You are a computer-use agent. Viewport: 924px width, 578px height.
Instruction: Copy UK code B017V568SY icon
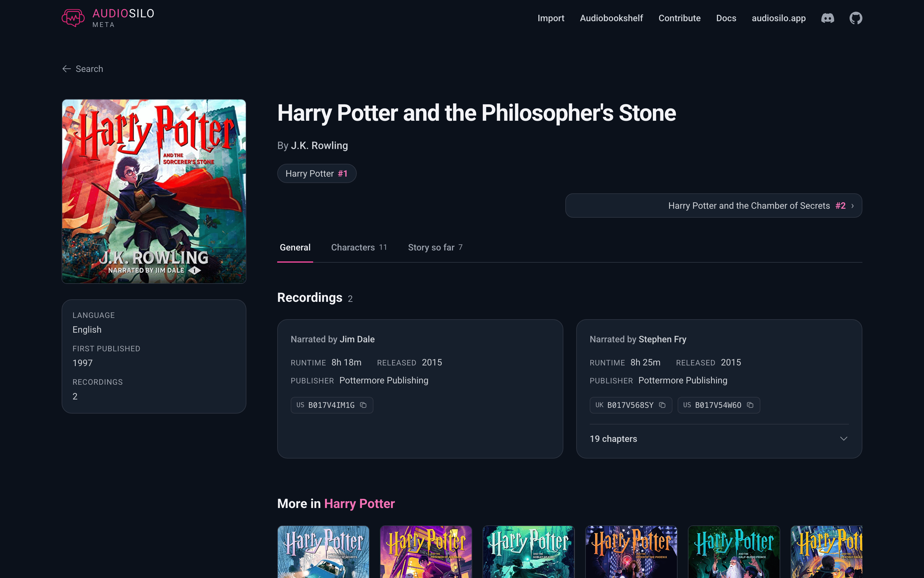pos(662,405)
